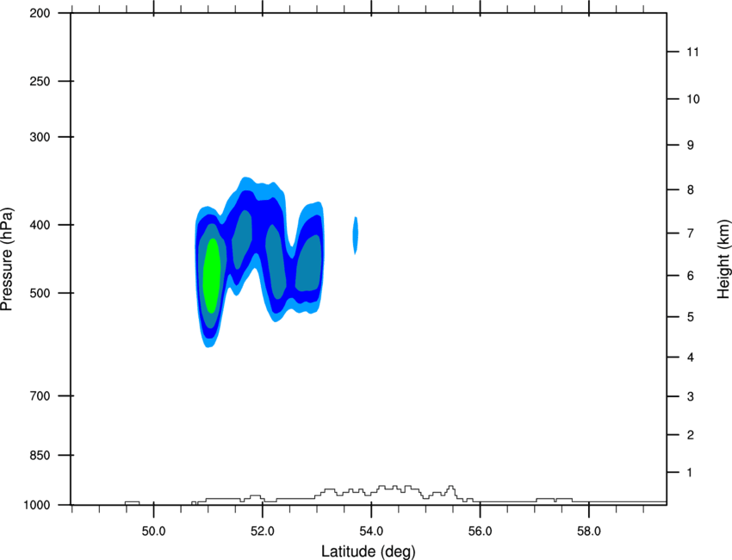Click the 52.0 latitude tick label
Image resolution: width=732 pixels, height=560 pixels.
263,532
